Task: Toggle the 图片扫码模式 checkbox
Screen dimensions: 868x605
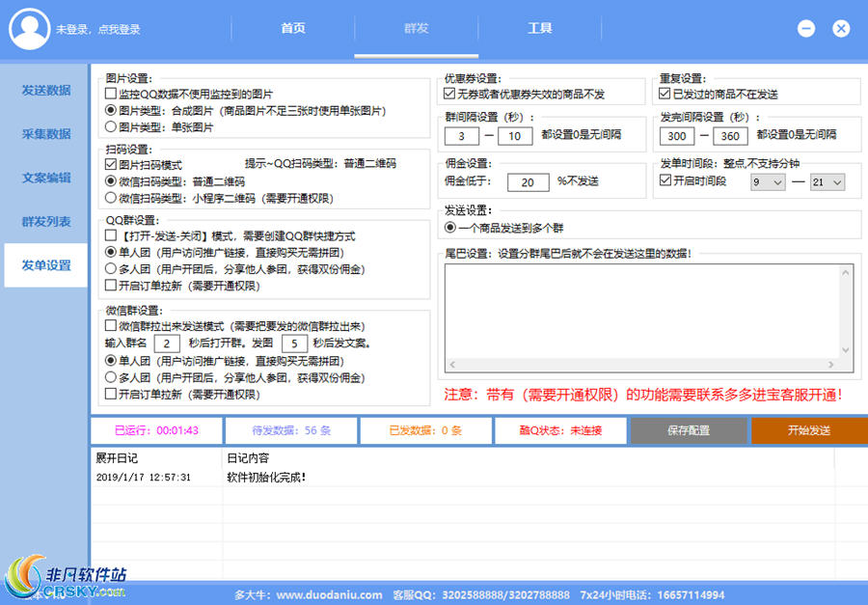Action: 111,165
